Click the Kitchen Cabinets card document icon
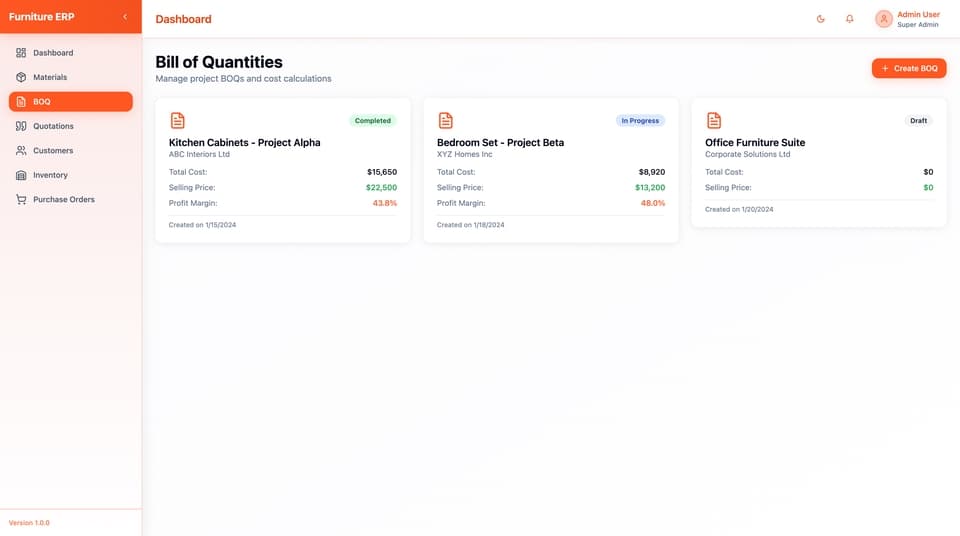The height and width of the screenshot is (536, 960). [x=178, y=120]
